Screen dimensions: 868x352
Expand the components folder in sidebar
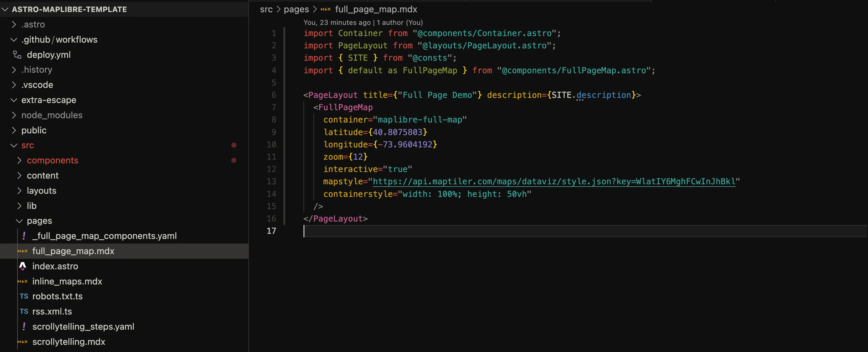pyautogui.click(x=20, y=160)
